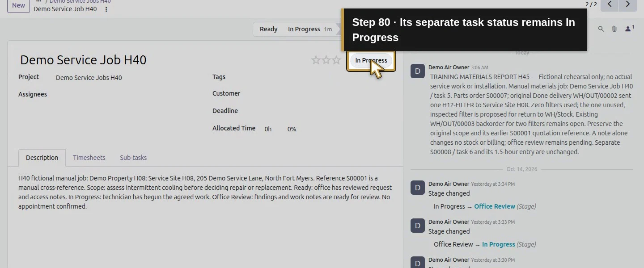Image resolution: width=644 pixels, height=268 pixels.
Task: Click the 'Oct 14, 2026' date separator
Action: click(x=522, y=169)
